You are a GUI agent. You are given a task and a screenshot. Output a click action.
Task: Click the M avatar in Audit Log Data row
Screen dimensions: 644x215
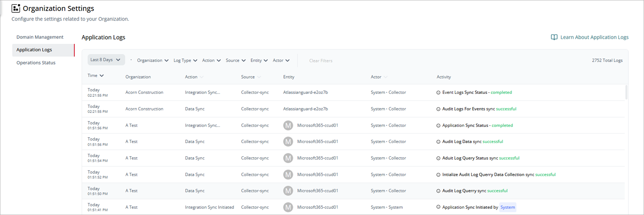click(x=288, y=141)
